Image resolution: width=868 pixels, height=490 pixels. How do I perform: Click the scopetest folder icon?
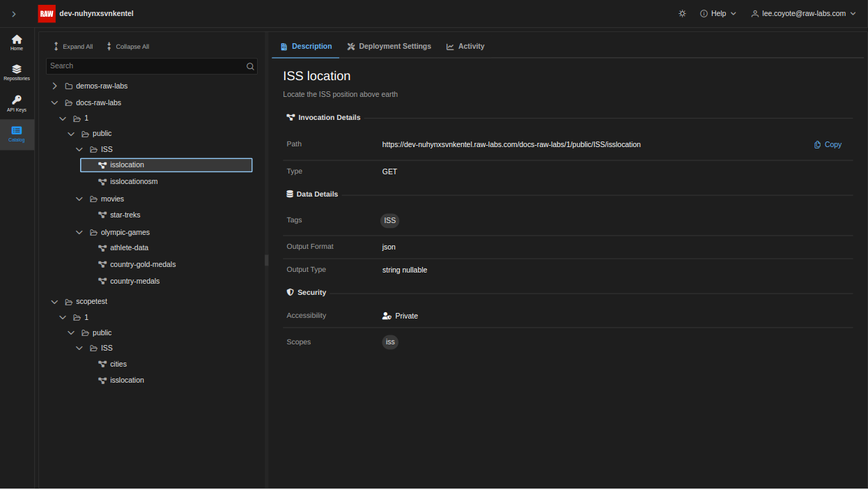pyautogui.click(x=68, y=302)
